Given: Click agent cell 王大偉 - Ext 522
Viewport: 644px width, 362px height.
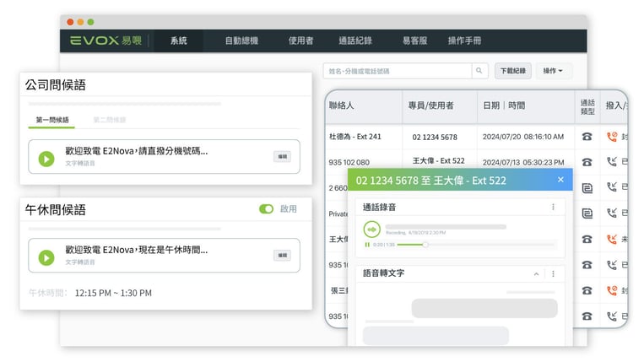Looking at the screenshot, I should pyautogui.click(x=438, y=161).
